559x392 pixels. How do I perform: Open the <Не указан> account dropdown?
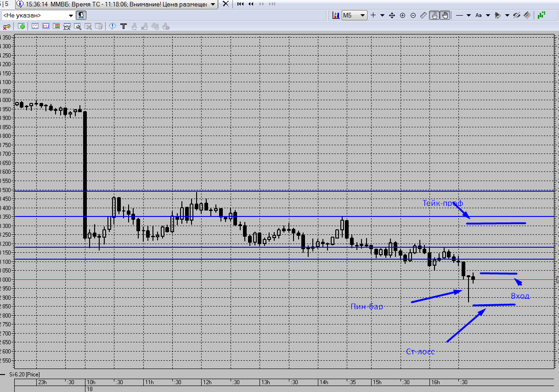(x=39, y=15)
